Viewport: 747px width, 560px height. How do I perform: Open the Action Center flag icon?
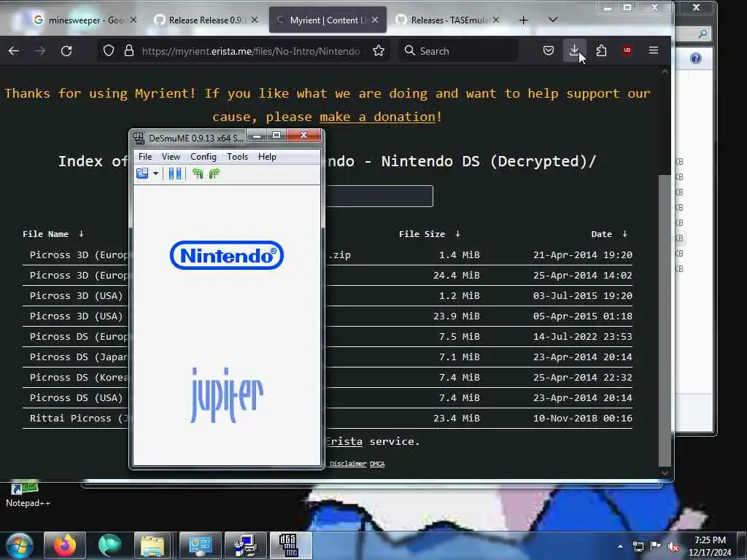[656, 545]
